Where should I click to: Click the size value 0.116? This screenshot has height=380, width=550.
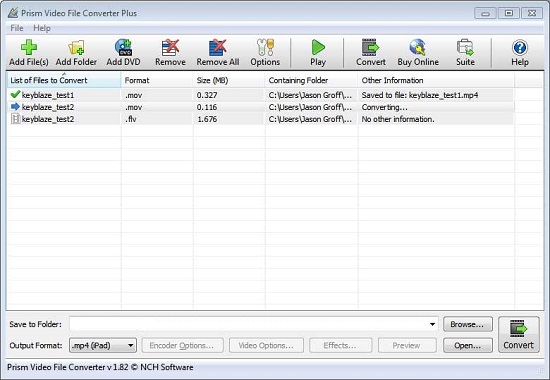[207, 107]
